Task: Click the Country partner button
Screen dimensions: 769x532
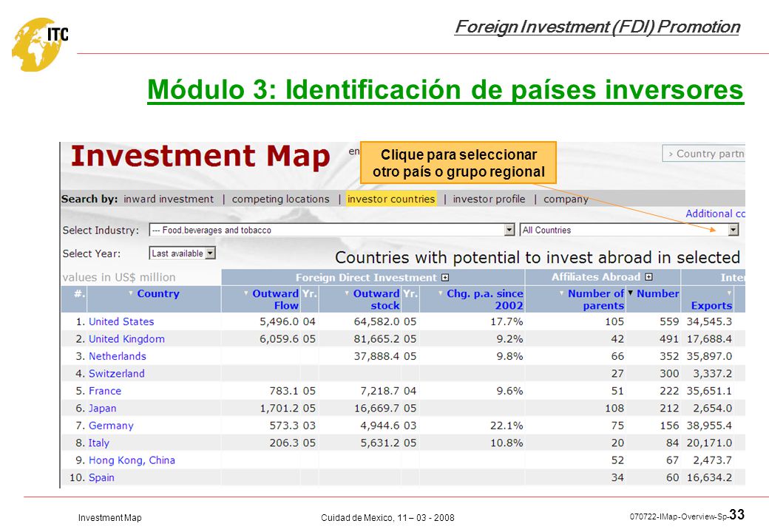Action: (704, 154)
